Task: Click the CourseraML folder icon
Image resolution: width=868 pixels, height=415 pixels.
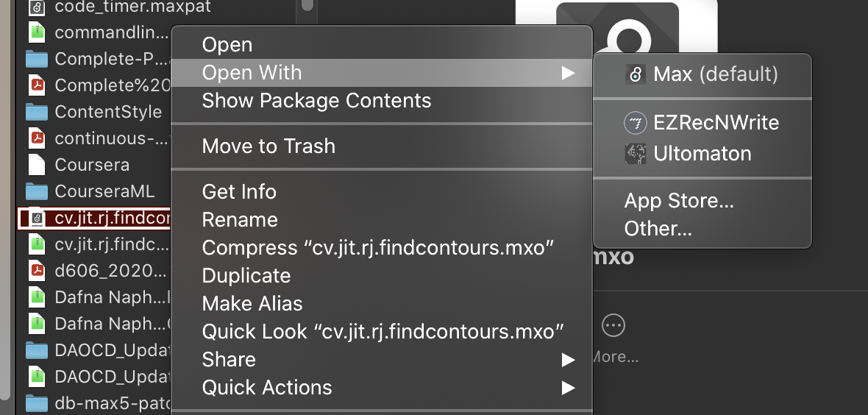Action: (x=37, y=192)
